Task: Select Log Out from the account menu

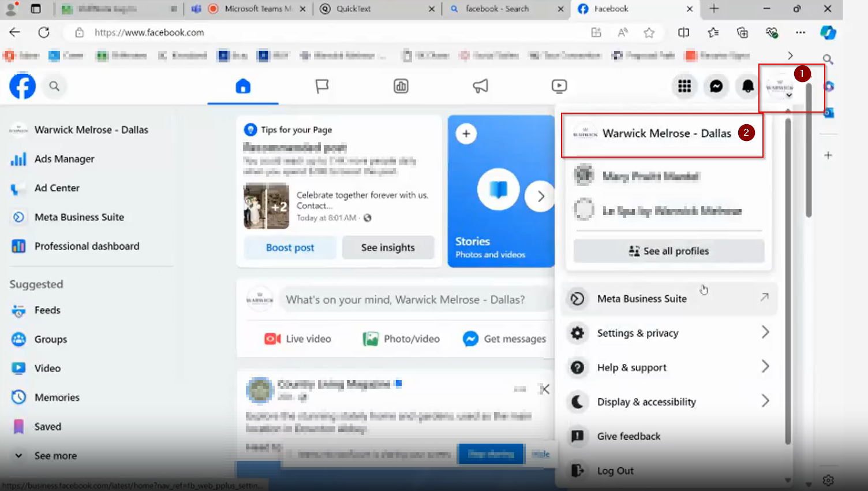Action: tap(615, 470)
